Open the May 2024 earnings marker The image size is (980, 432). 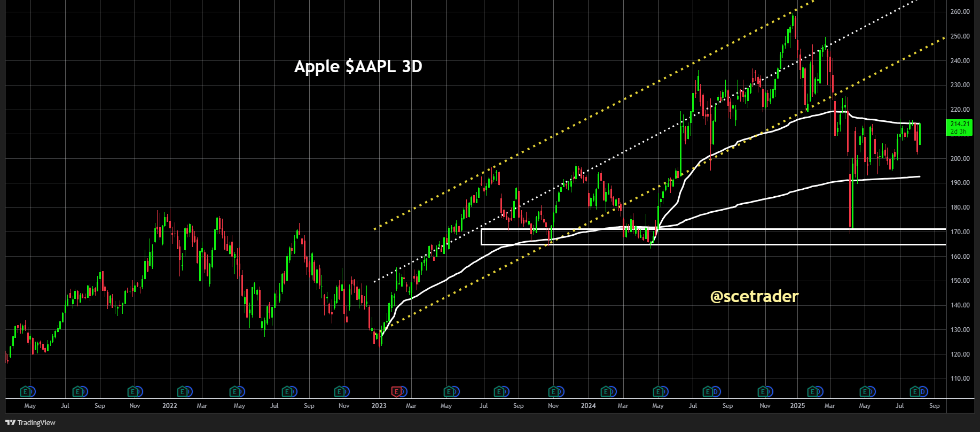click(658, 392)
